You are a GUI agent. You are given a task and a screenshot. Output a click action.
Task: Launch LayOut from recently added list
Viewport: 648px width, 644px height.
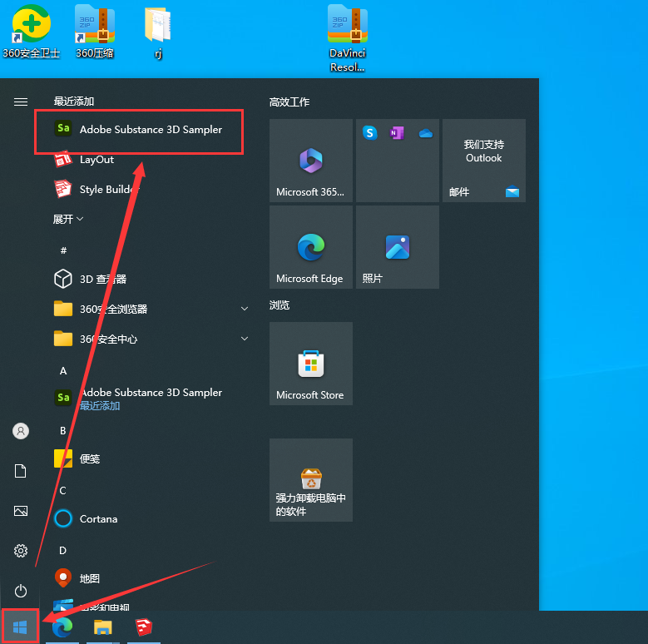[84, 160]
